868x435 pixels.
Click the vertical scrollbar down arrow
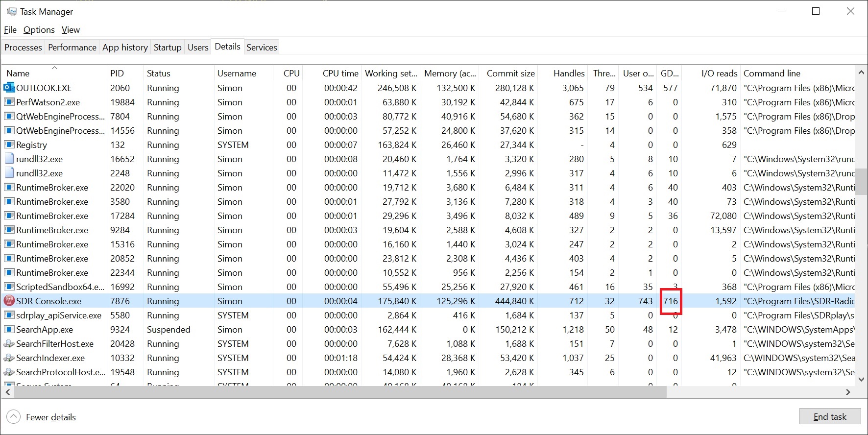coord(862,379)
